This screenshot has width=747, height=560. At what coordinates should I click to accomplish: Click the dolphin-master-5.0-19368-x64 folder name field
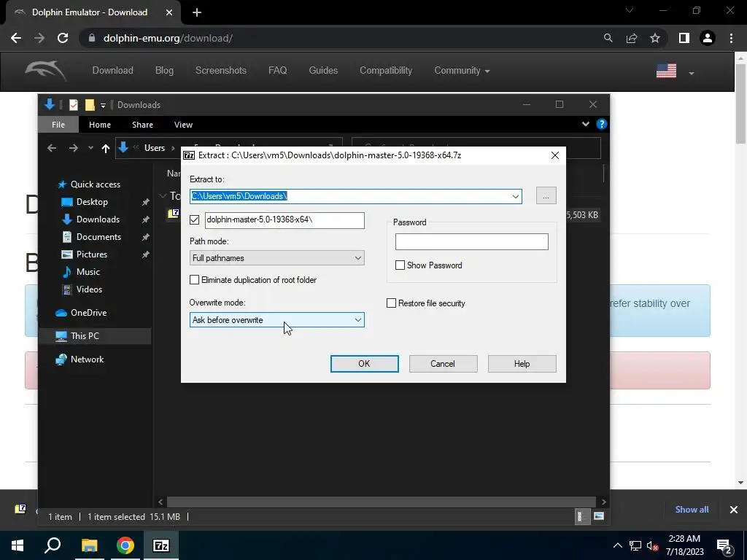pos(285,220)
